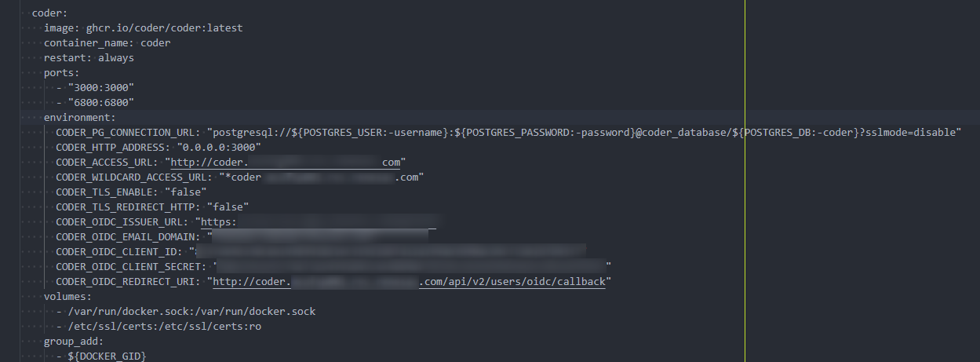Click the 'coder:' service name line
Screen dimensions: 980x362
coord(49,13)
